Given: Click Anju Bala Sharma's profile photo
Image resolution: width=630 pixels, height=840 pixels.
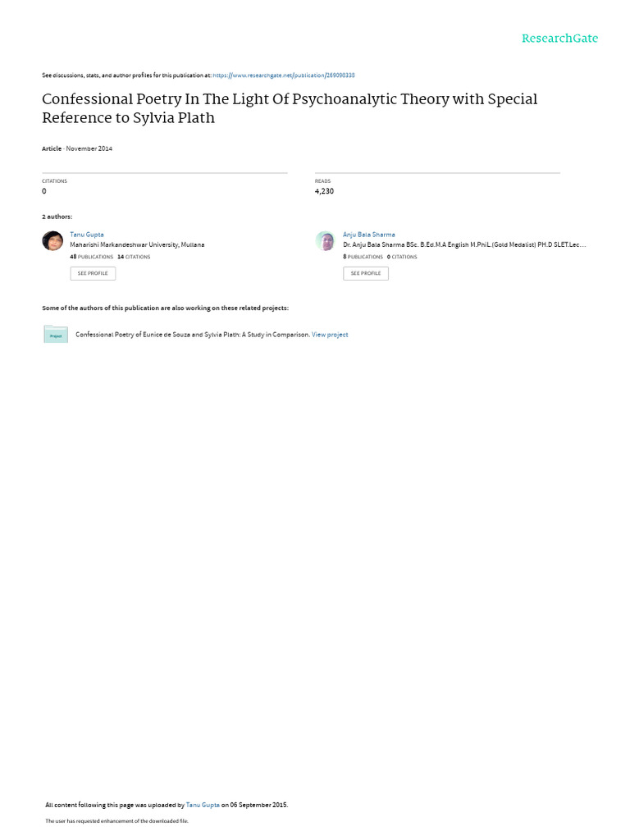Looking at the screenshot, I should tap(325, 240).
